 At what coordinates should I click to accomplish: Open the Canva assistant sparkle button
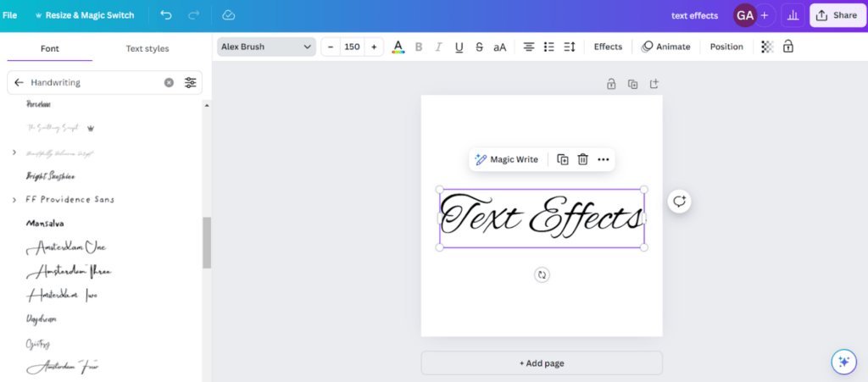coord(843,362)
